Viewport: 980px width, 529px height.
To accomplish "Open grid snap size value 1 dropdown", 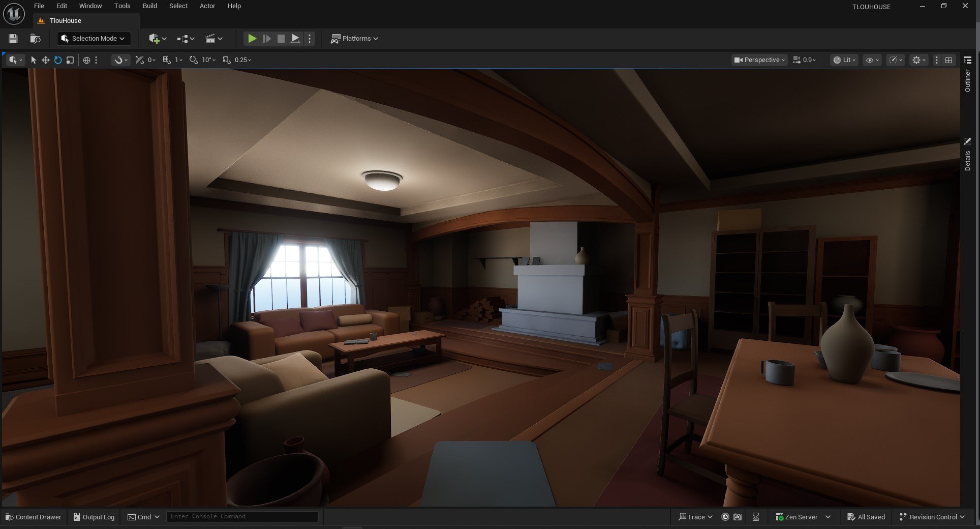I will click(178, 60).
